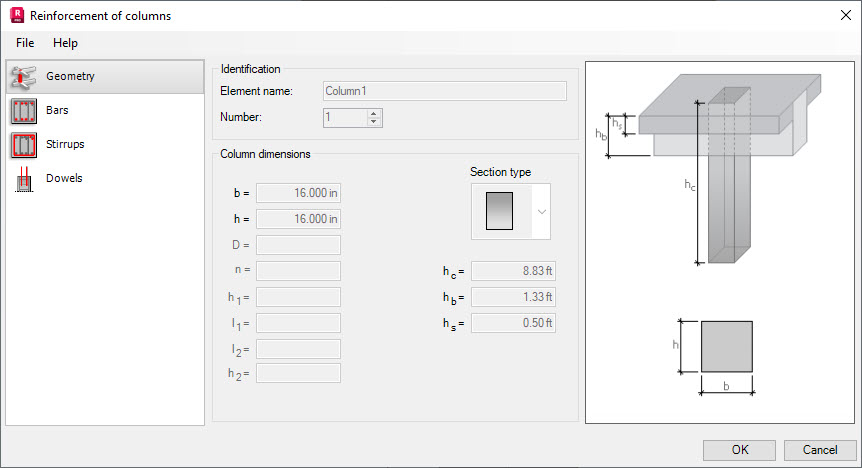Select the Geometry panel icon
The image size is (862, 468).
pos(23,77)
